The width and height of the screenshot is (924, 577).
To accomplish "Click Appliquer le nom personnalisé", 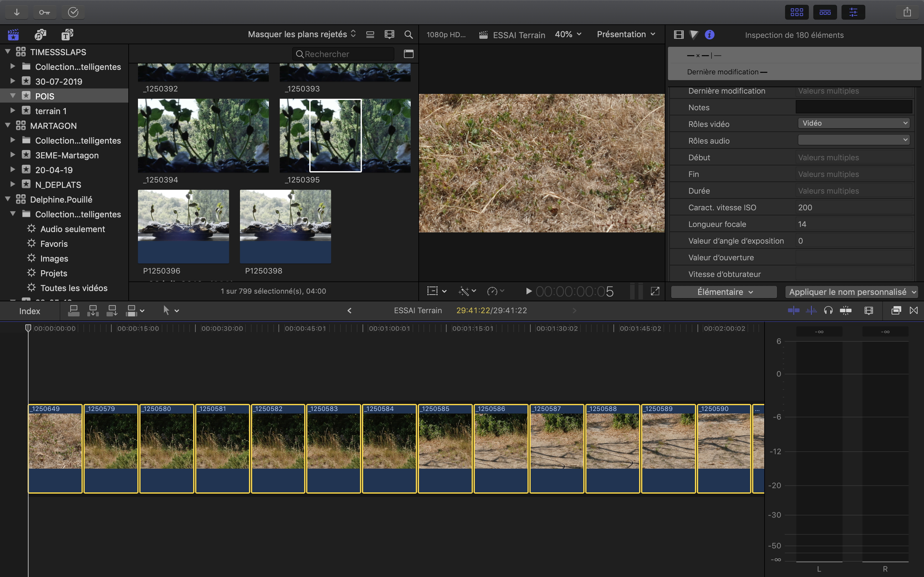I will pyautogui.click(x=852, y=292).
